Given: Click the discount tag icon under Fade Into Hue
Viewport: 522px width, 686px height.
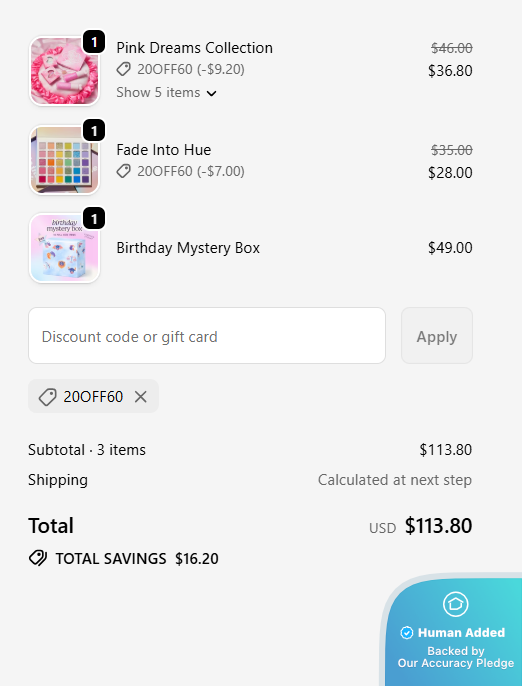Looking at the screenshot, I should [124, 172].
